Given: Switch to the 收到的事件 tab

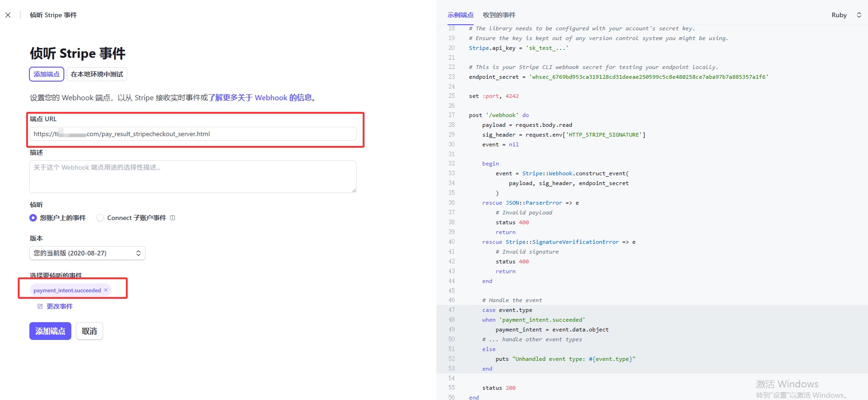Looking at the screenshot, I should coord(499,15).
